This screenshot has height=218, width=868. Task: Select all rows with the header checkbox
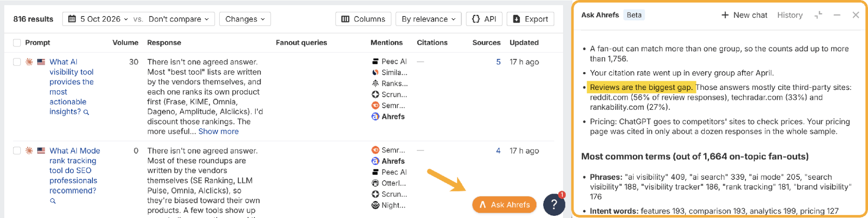tap(17, 43)
